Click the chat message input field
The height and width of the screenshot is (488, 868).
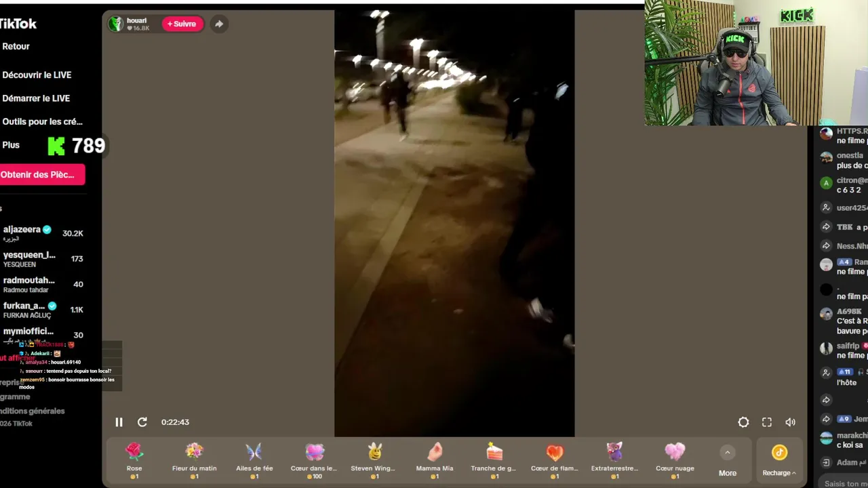pyautogui.click(x=846, y=483)
